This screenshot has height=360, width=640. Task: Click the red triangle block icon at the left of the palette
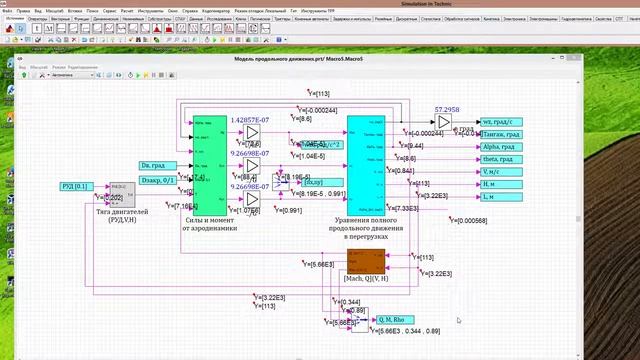9,29
